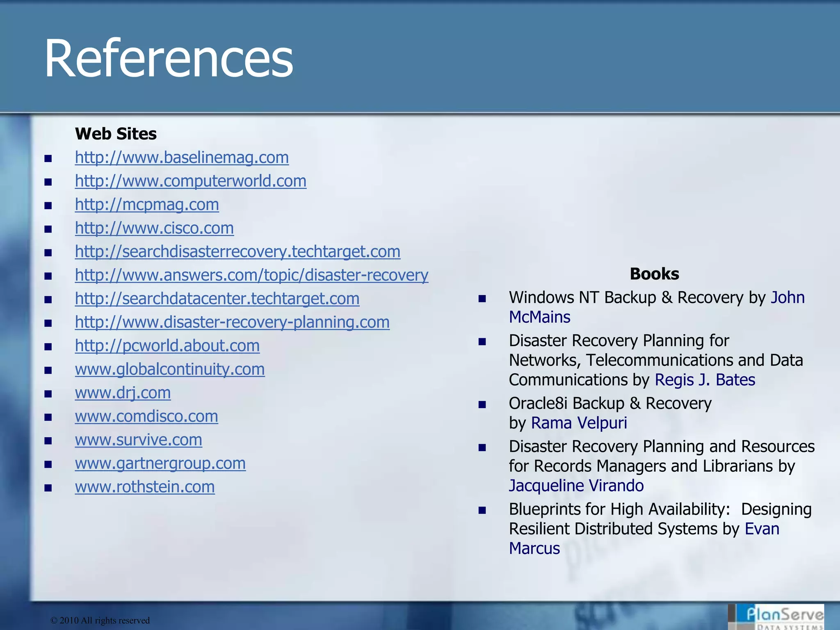The image size is (840, 630).
Task: Click the PlanServe Data Systems logo
Action: [776, 616]
